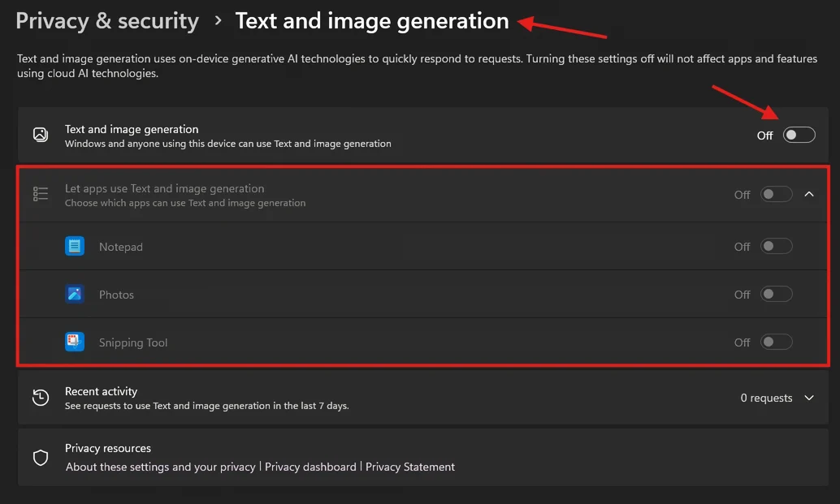Viewport: 840px width, 504px height.
Task: Click the '0 requests' count text
Action: (766, 398)
